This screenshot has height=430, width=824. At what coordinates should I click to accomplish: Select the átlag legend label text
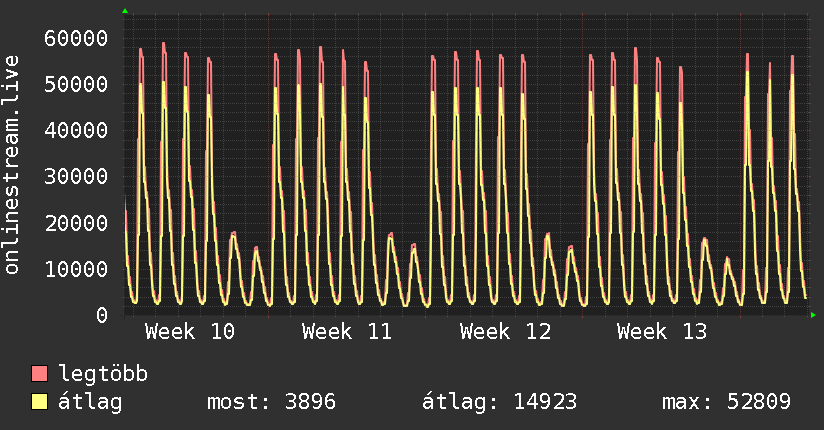[91, 402]
